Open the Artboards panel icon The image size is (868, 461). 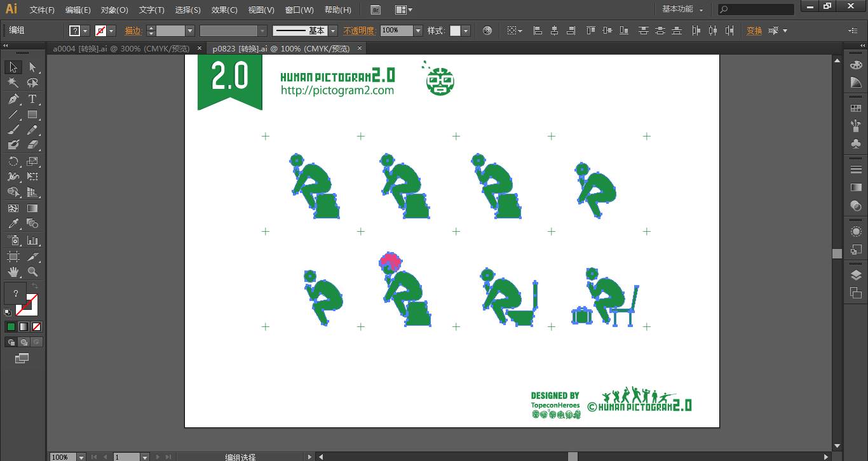point(856,293)
